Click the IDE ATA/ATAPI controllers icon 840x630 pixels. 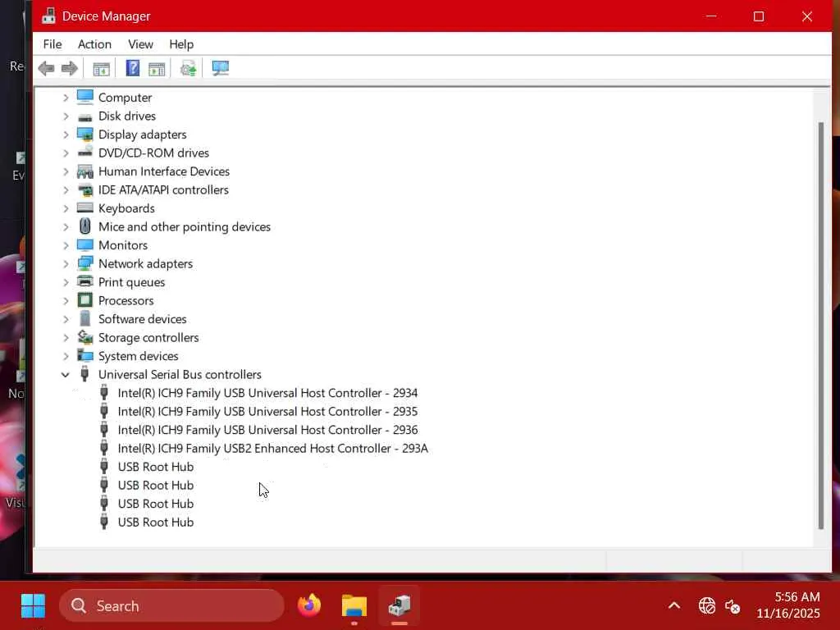click(x=84, y=189)
